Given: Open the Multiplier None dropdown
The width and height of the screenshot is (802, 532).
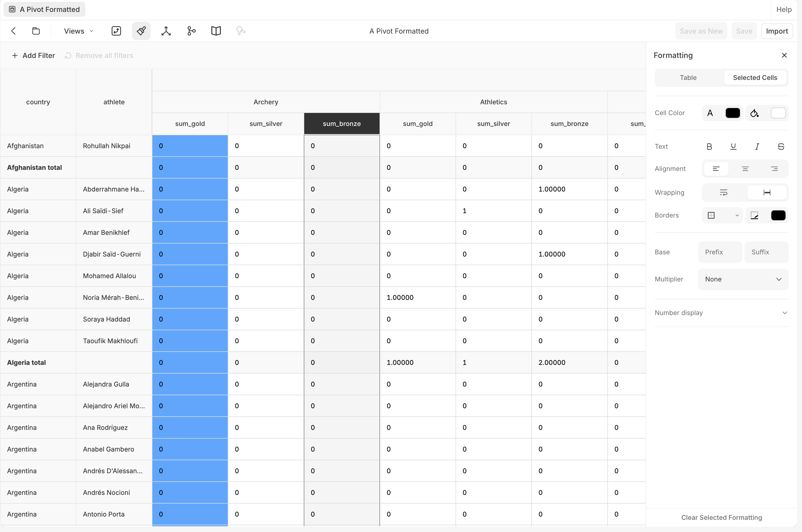Looking at the screenshot, I should tap(743, 279).
